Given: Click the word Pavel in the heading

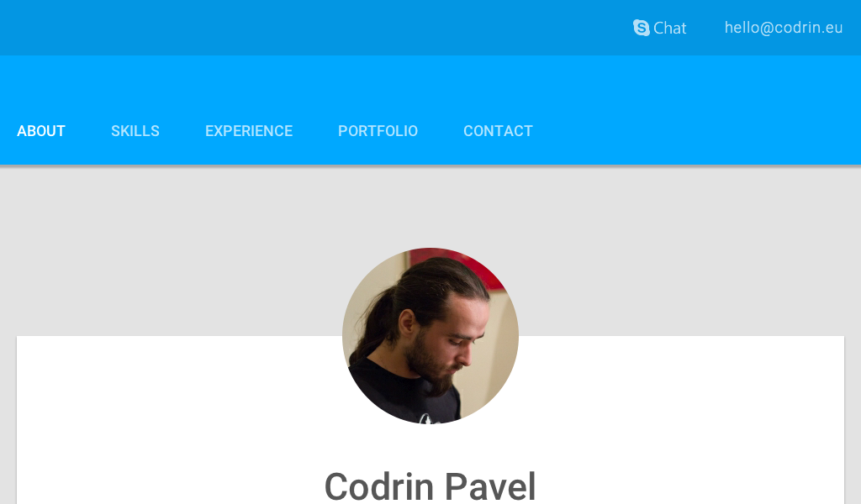Looking at the screenshot, I should coord(490,486).
